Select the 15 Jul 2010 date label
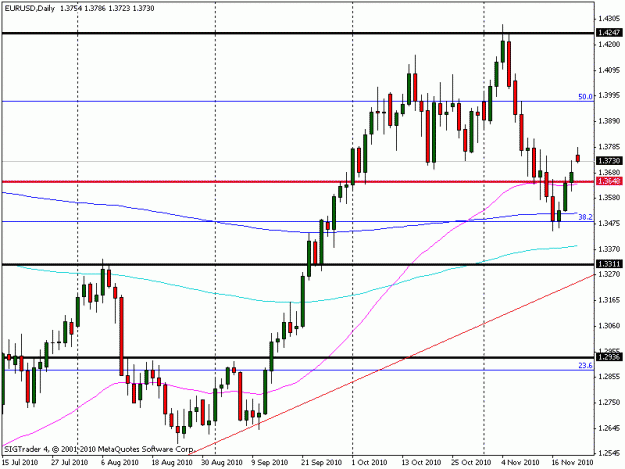 20,463
